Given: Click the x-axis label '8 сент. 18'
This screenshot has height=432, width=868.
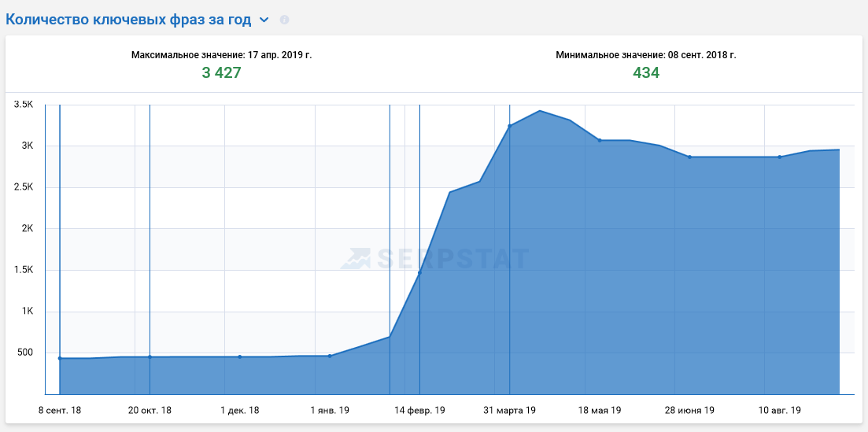Looking at the screenshot, I should 60,411.
